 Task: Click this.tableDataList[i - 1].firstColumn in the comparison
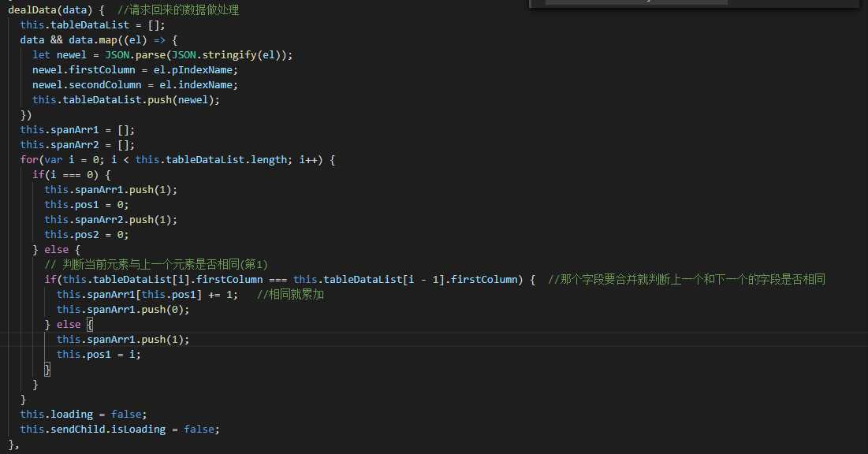point(404,279)
